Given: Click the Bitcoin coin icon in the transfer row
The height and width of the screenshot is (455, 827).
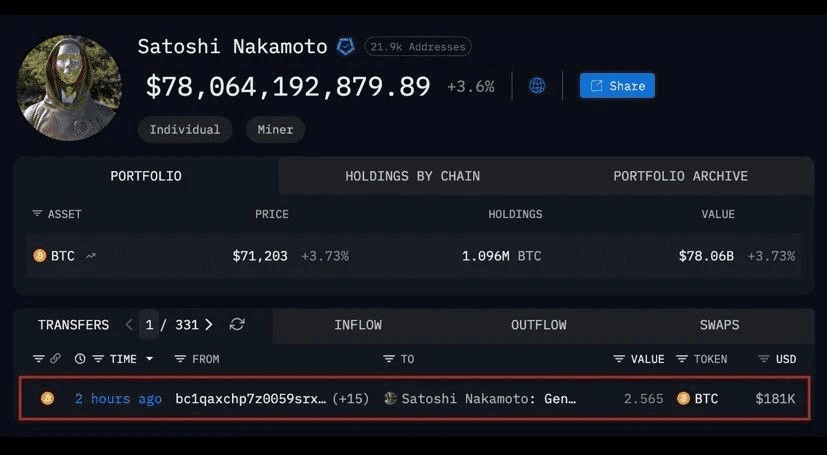Looking at the screenshot, I should tap(47, 399).
